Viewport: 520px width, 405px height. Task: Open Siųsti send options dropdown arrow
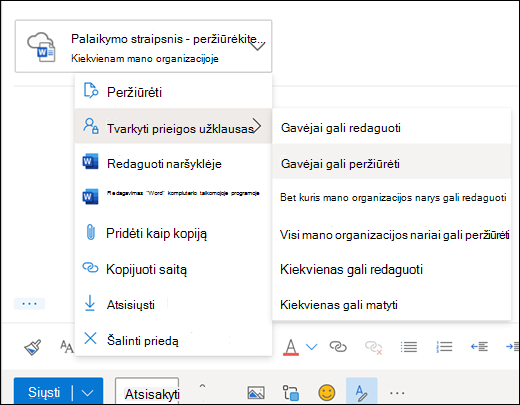pos(88,393)
